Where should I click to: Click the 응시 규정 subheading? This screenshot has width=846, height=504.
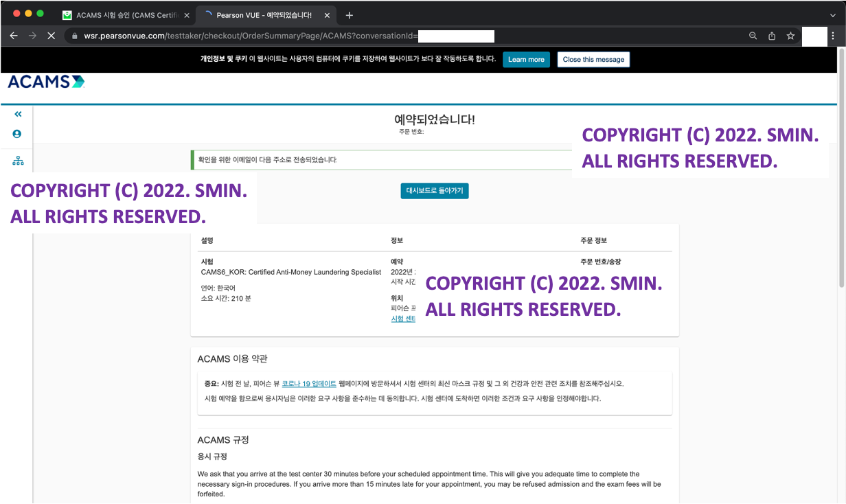point(212,457)
